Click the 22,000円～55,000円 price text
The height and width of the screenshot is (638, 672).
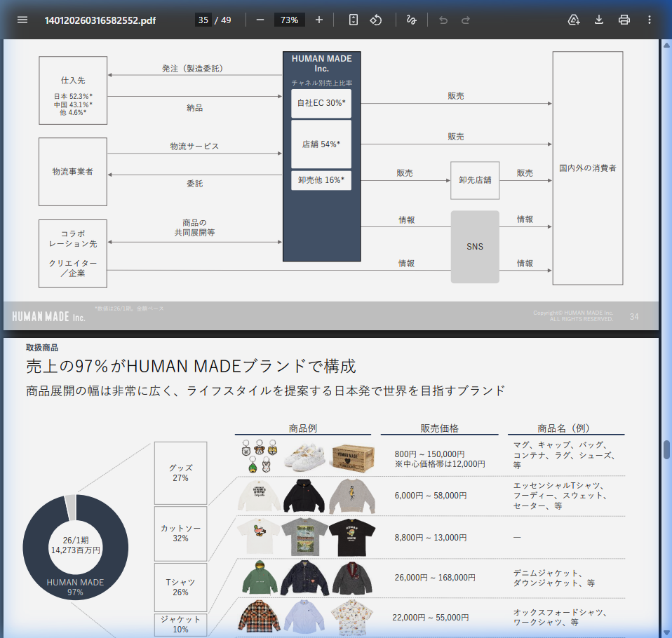pyautogui.click(x=431, y=618)
